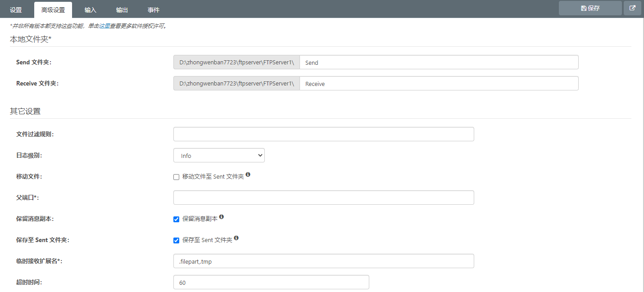Enable 移动文件至 Sent 文件夹 checkbox

click(x=177, y=177)
